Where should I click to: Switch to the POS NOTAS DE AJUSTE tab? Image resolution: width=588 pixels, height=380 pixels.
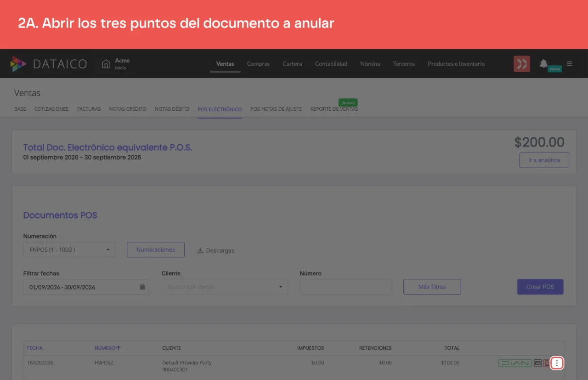[x=276, y=109]
